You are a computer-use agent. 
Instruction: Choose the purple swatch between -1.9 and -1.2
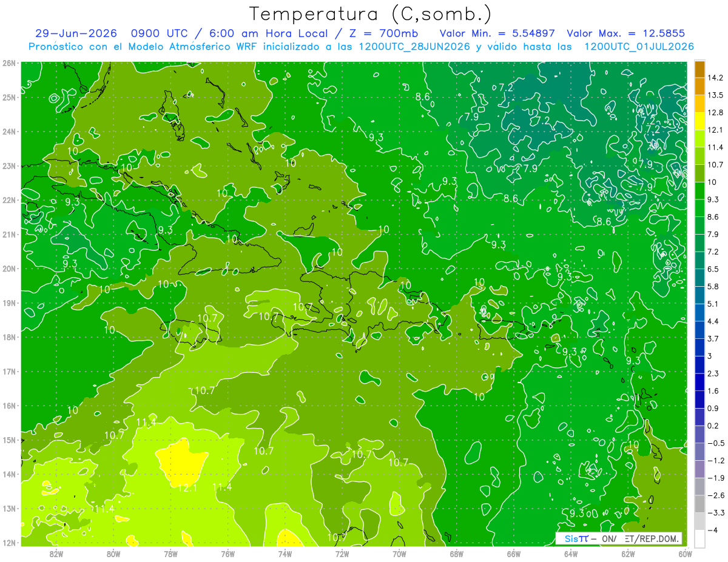coord(699,469)
